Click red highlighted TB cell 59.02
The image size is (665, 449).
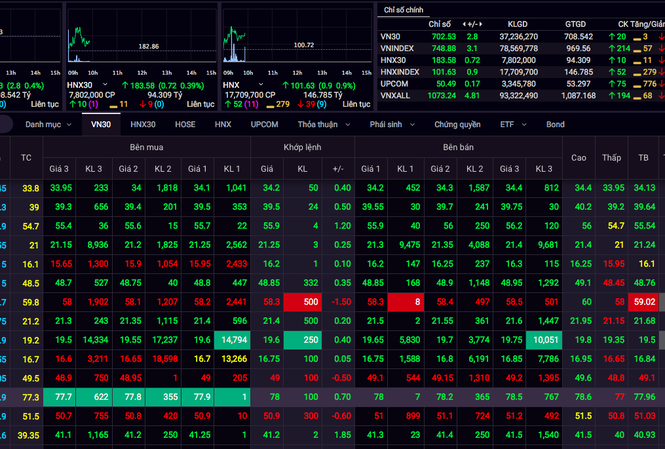(x=643, y=302)
